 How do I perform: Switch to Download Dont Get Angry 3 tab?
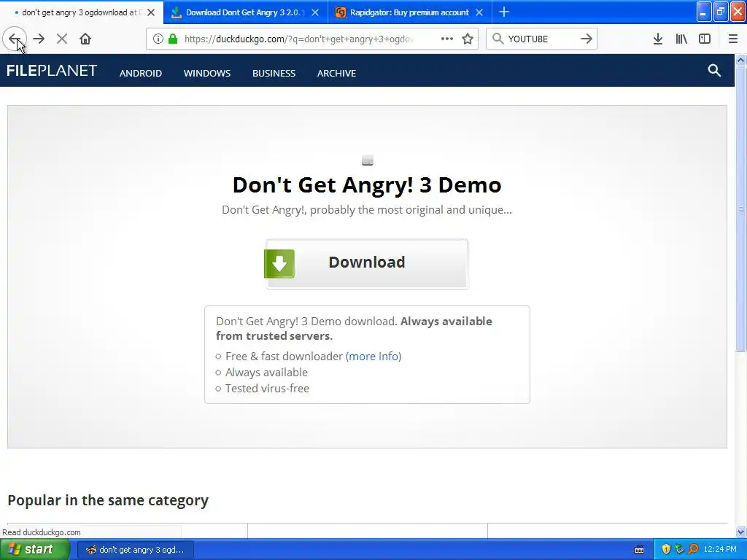245,12
